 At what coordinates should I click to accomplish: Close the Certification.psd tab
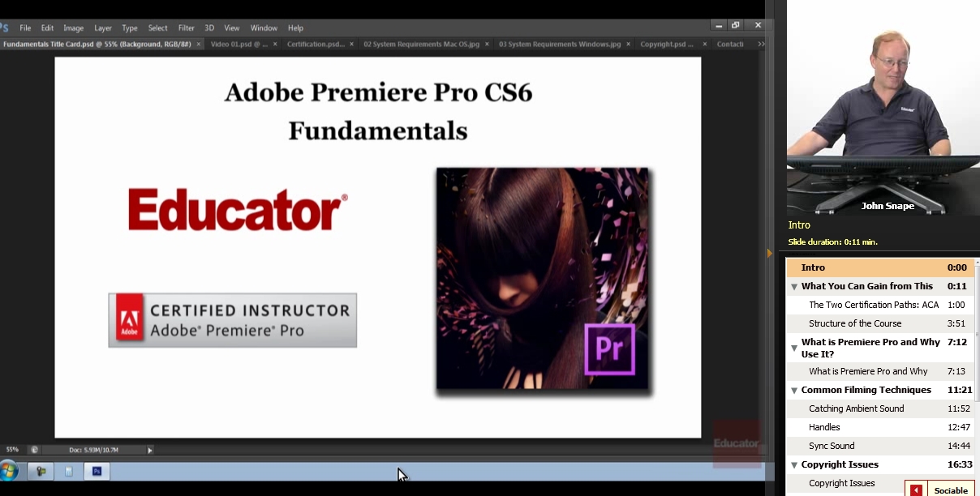[x=351, y=44]
